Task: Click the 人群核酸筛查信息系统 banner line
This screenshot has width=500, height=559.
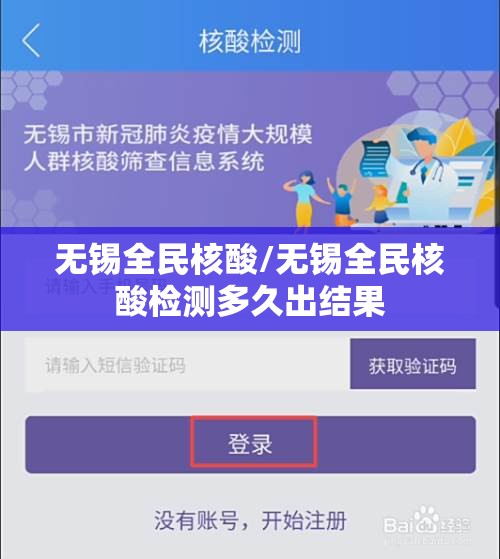Action: pos(144,161)
